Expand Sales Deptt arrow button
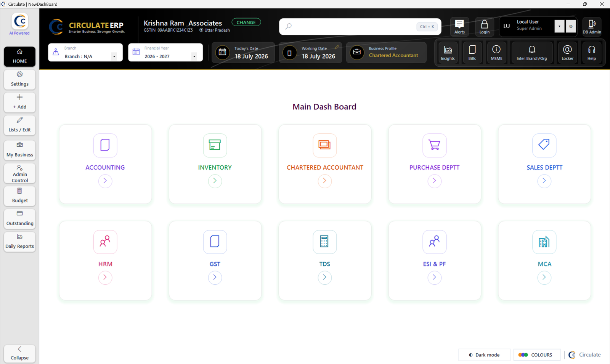The width and height of the screenshot is (610, 364). point(544,181)
